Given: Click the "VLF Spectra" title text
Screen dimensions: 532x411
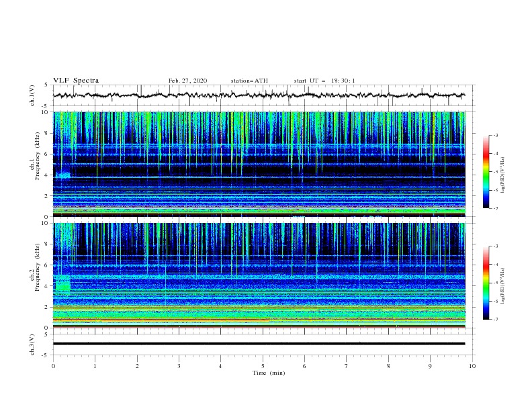Looking at the screenshot, I should click(76, 81).
